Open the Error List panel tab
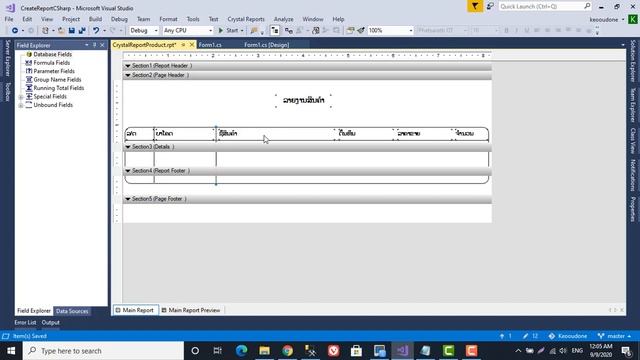 (25, 322)
